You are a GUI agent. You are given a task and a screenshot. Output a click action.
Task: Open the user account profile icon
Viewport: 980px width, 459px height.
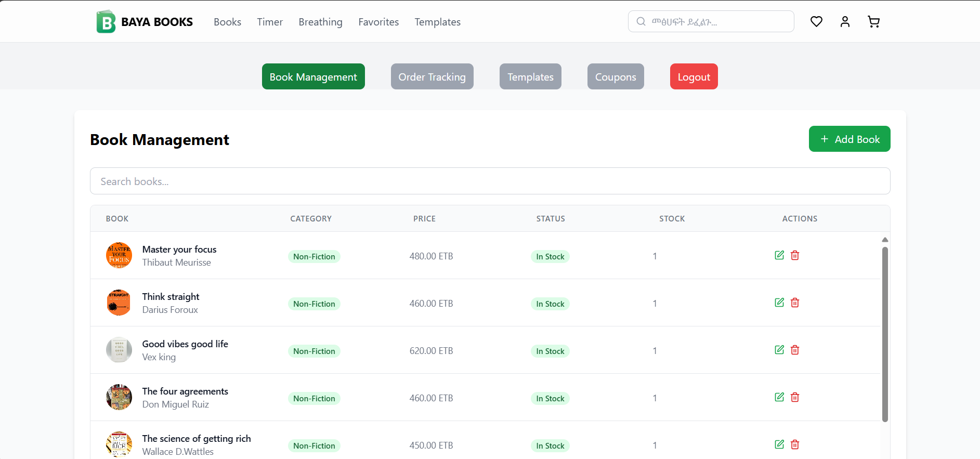pyautogui.click(x=845, y=21)
